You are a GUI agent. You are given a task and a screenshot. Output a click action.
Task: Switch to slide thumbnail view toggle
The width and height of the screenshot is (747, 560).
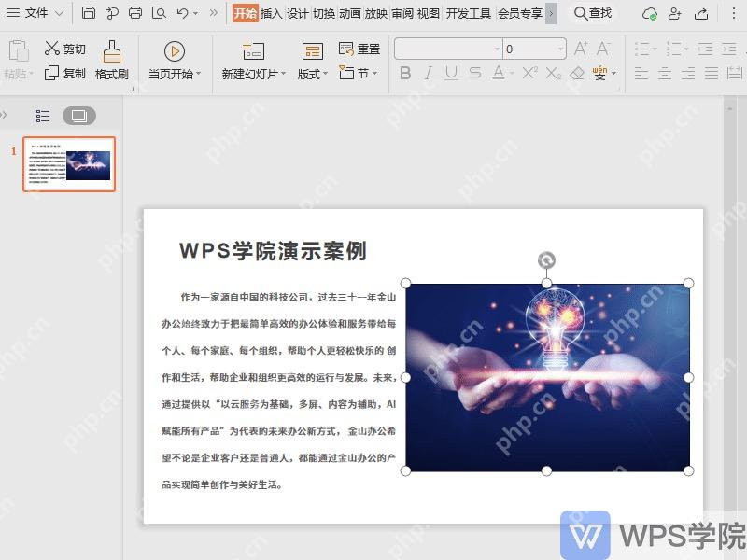pyautogui.click(x=79, y=116)
